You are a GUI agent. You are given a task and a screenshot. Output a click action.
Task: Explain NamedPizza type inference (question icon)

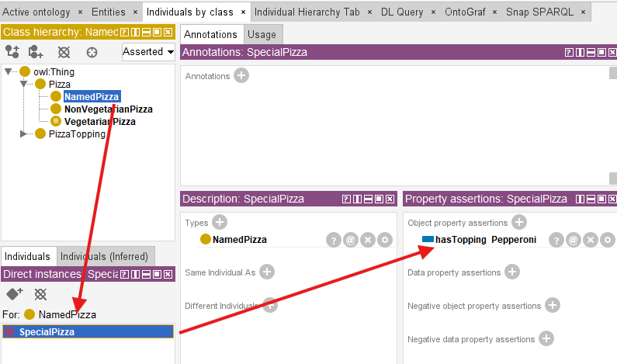tap(333, 240)
